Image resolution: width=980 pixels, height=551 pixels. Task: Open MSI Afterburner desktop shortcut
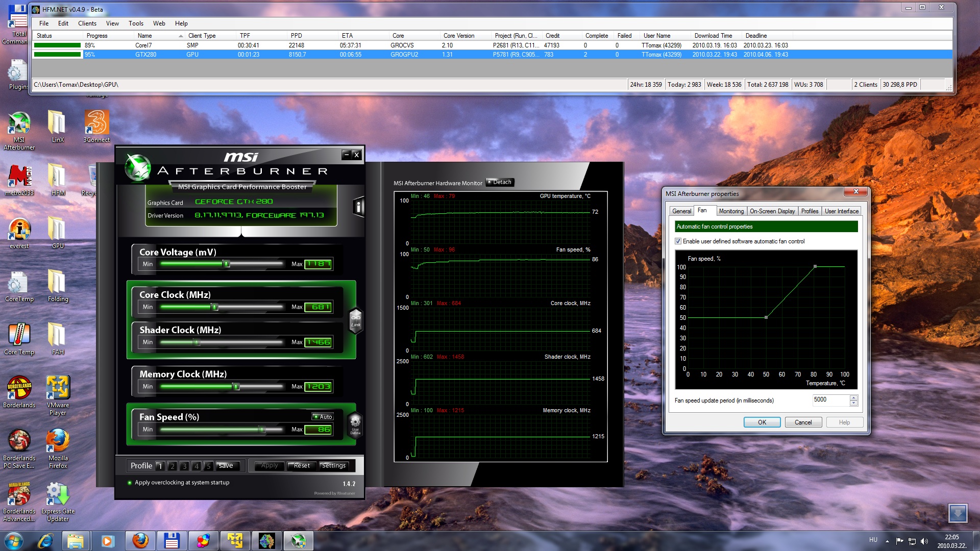[19, 131]
